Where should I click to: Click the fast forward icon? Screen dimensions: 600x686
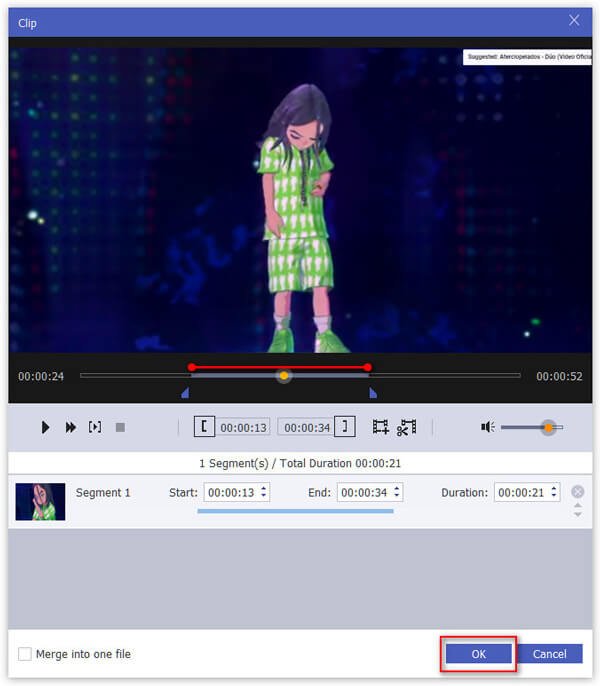pos(70,427)
